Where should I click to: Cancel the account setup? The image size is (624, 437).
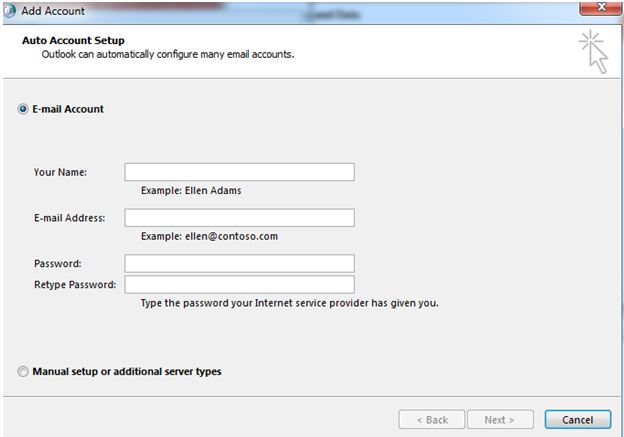coord(578,419)
